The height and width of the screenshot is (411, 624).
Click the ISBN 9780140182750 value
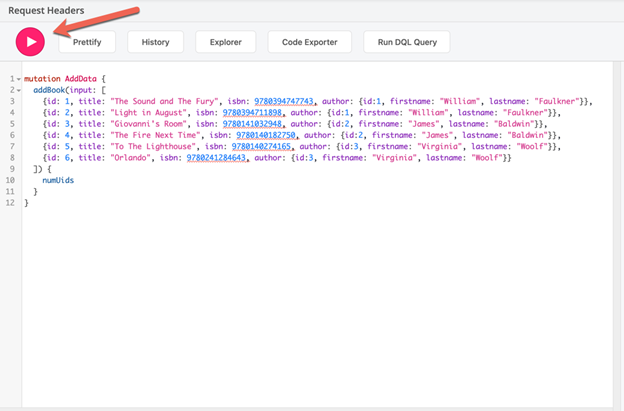point(266,135)
